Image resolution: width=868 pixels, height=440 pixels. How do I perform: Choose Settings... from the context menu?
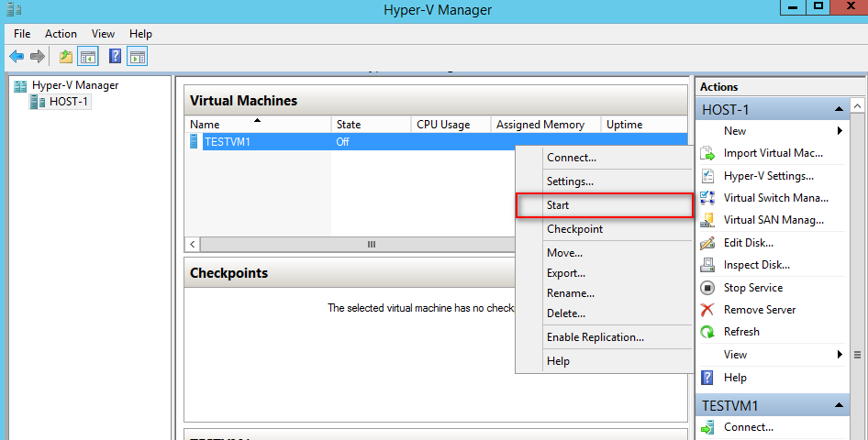click(x=605, y=181)
